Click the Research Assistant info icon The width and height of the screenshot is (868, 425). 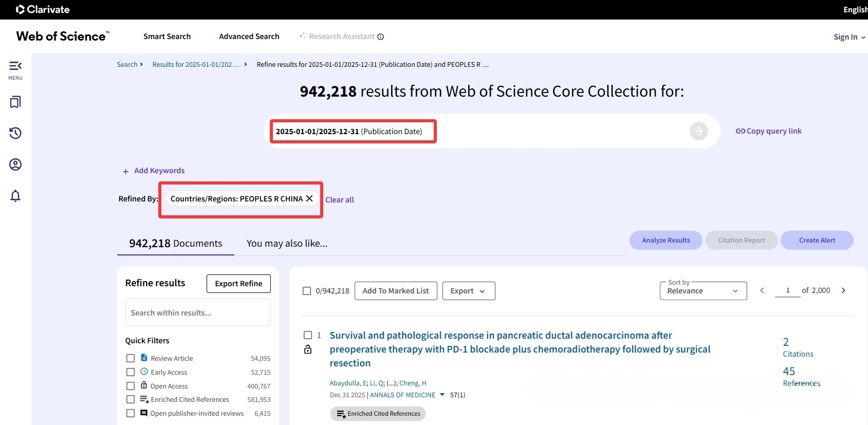tap(381, 36)
